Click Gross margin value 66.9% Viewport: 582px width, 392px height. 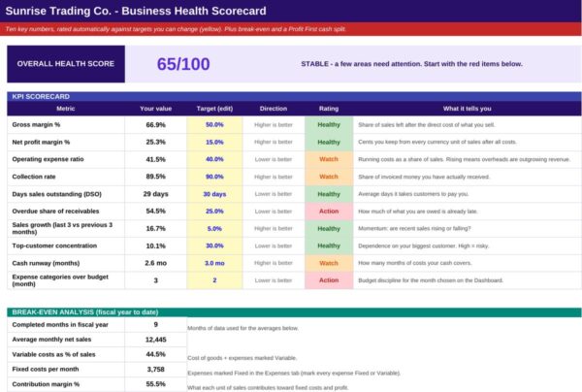[x=156, y=125]
